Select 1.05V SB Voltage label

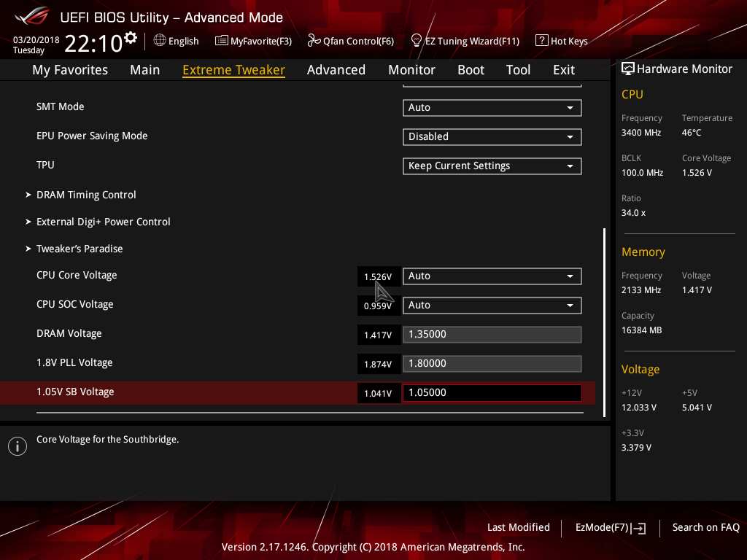point(75,392)
